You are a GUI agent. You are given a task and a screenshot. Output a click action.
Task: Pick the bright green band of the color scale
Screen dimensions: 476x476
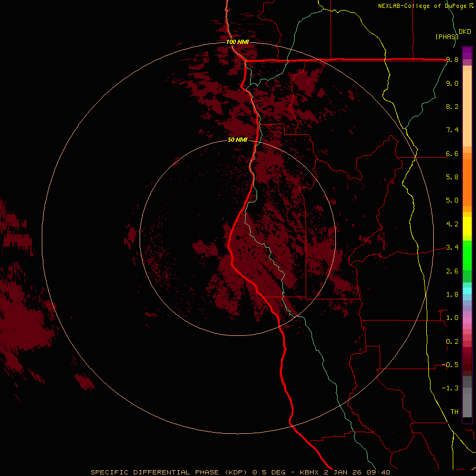(467, 255)
